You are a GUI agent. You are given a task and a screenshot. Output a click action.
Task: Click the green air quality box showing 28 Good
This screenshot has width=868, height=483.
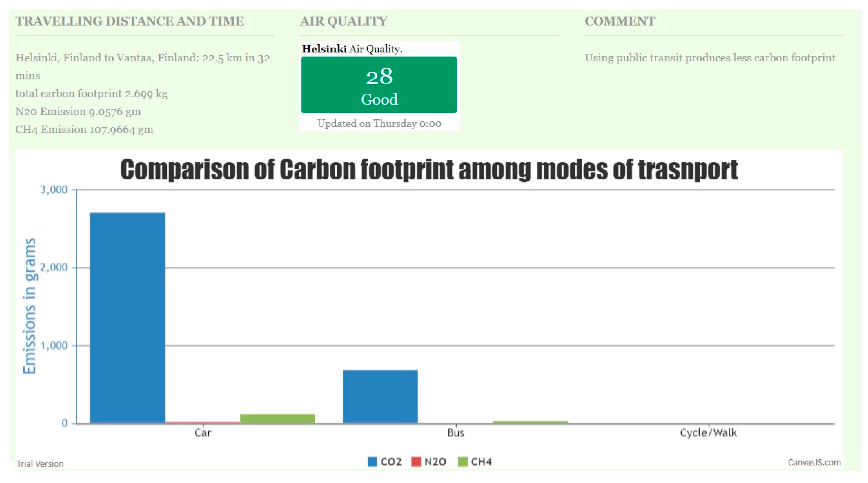[379, 85]
